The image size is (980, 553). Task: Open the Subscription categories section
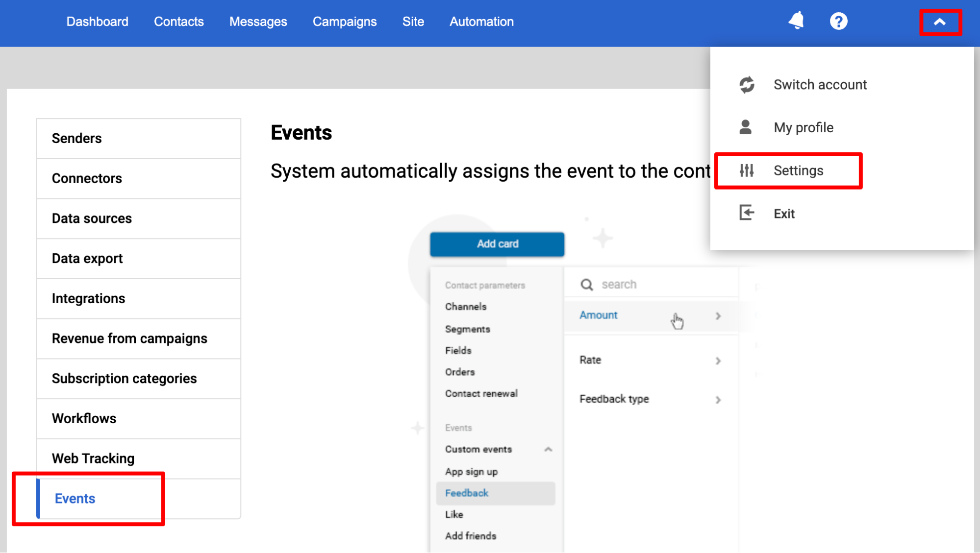[124, 379]
